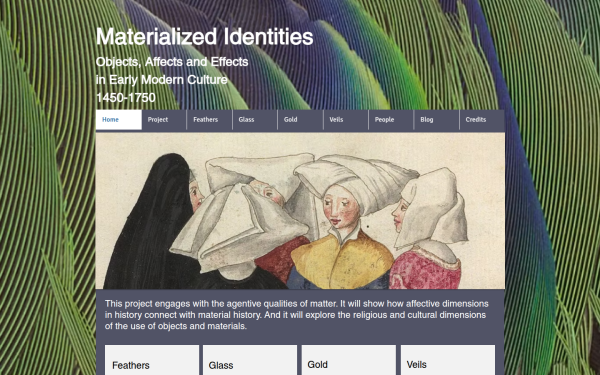Open the Glass card below the intro
The height and width of the screenshot is (375, 600).
tap(250, 360)
